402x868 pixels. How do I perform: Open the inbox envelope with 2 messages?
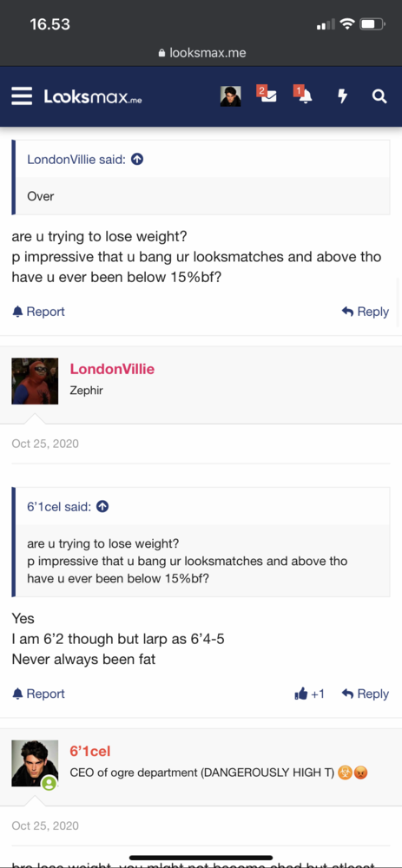[267, 95]
